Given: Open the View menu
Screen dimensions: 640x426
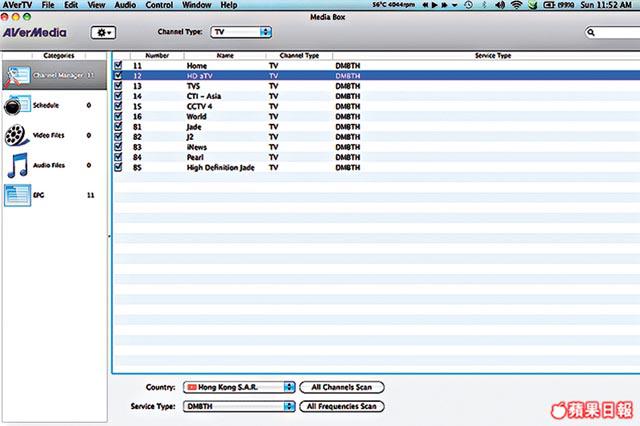Looking at the screenshot, I should click(x=96, y=5).
